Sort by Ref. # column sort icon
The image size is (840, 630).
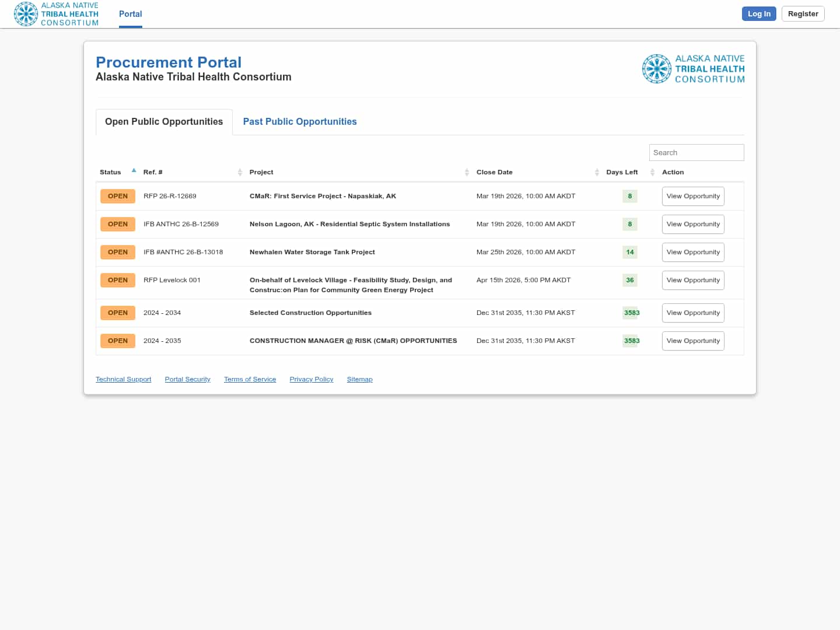(240, 172)
